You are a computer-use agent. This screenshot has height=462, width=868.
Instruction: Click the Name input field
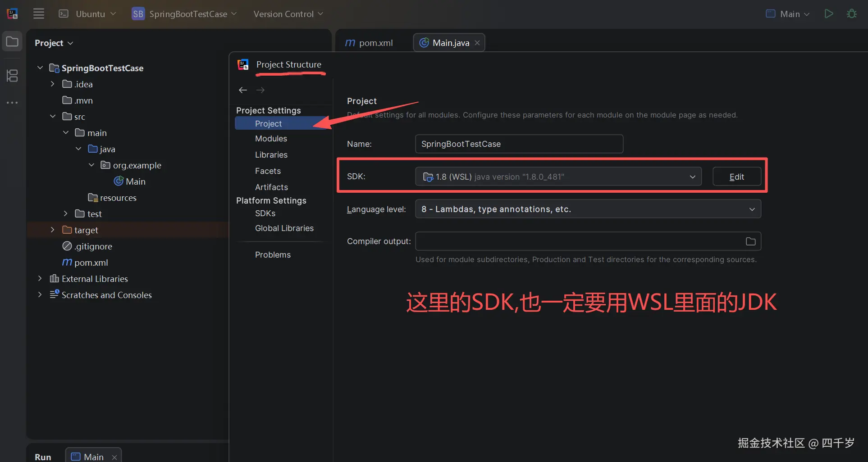pyautogui.click(x=518, y=144)
